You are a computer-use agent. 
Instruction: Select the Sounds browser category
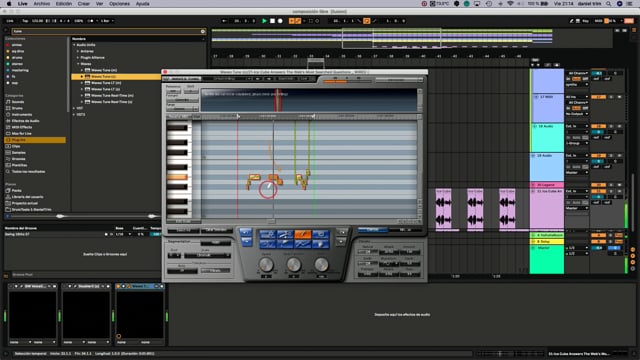tap(18, 102)
